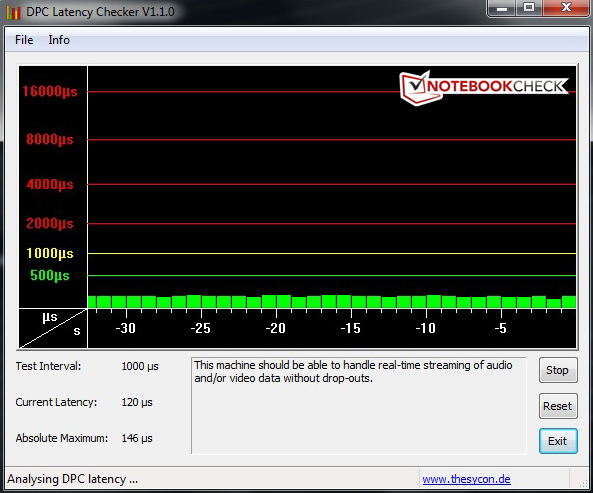Click the -15 second axis marker

pyautogui.click(x=351, y=328)
